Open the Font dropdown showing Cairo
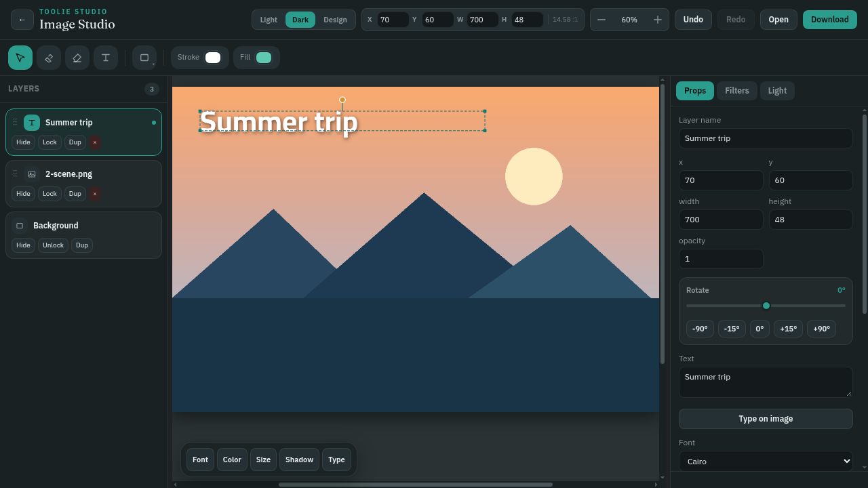The height and width of the screenshot is (488, 868). coord(766,462)
